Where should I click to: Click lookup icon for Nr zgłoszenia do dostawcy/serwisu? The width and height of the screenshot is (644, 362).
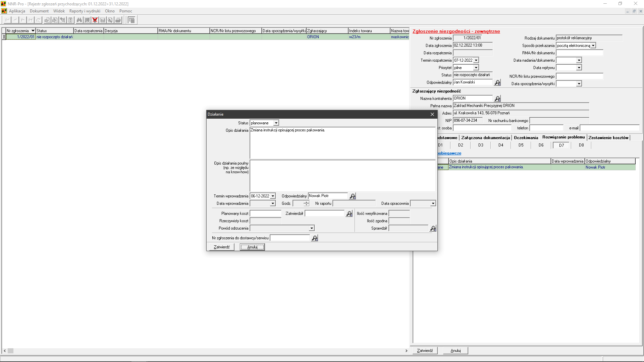tap(315, 238)
